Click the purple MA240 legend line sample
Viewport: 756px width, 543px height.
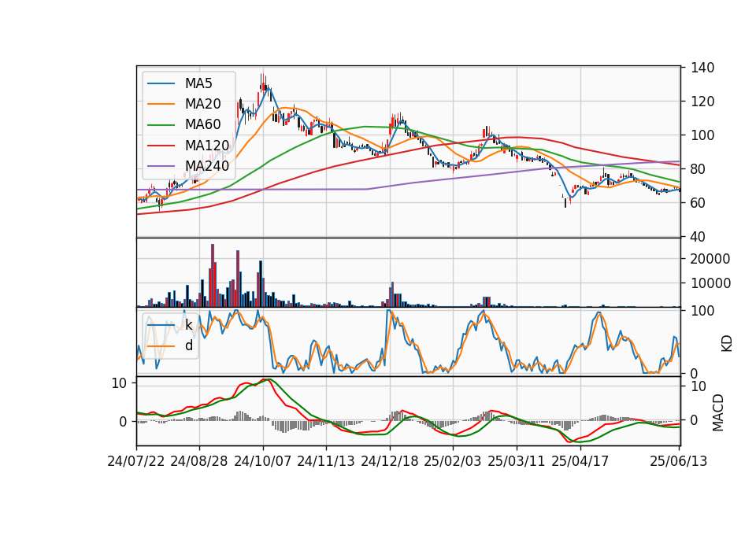pyautogui.click(x=161, y=166)
